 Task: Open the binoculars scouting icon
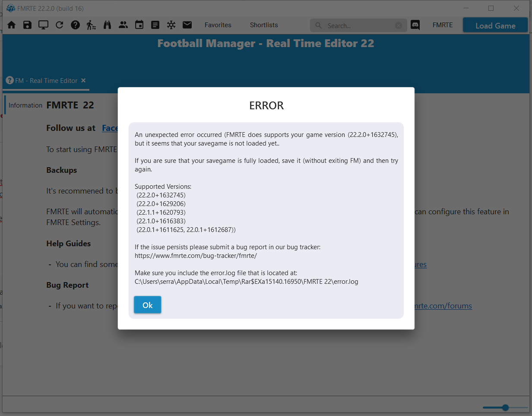(x=107, y=25)
